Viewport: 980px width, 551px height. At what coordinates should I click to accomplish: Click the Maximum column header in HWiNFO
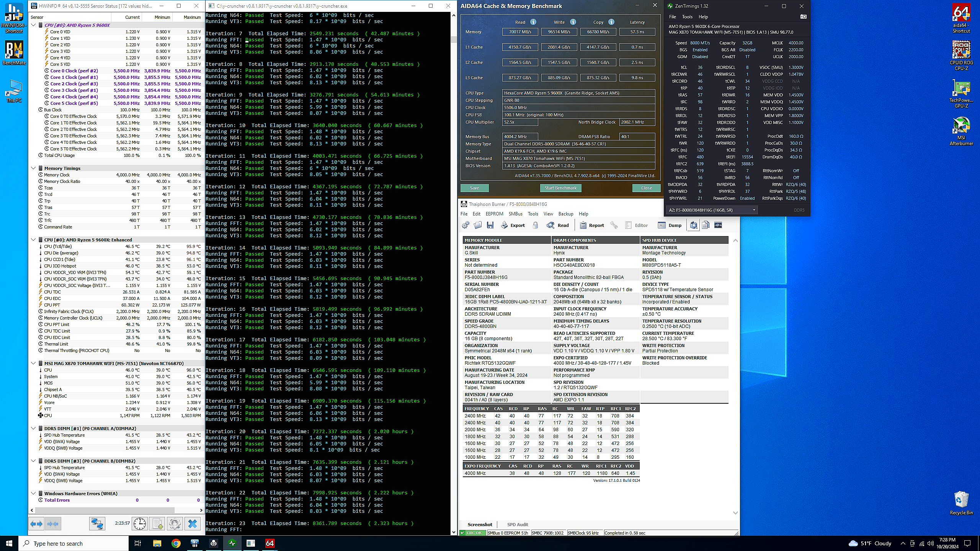pos(188,17)
